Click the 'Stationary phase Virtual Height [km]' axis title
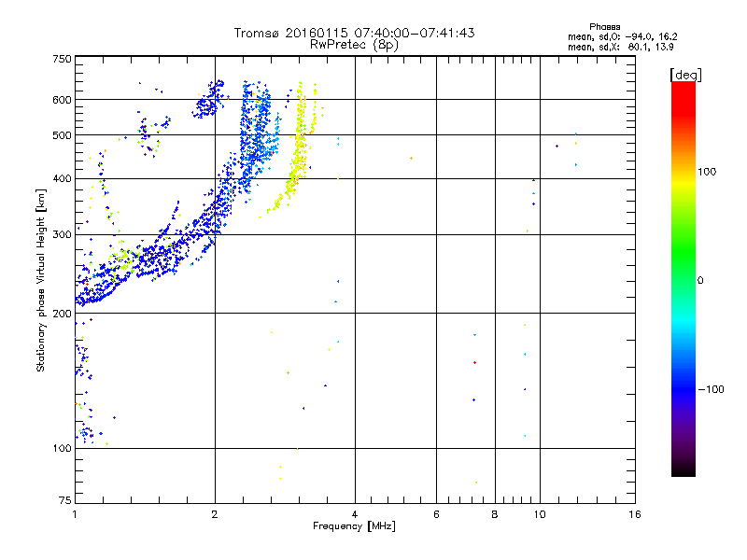This screenshot has height=560, width=747. pos(41,280)
